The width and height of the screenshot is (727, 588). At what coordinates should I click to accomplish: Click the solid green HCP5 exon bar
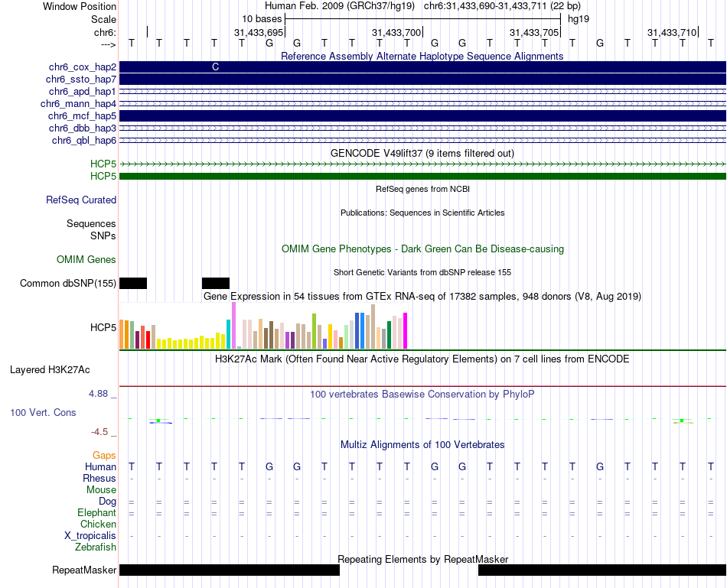tap(422, 176)
